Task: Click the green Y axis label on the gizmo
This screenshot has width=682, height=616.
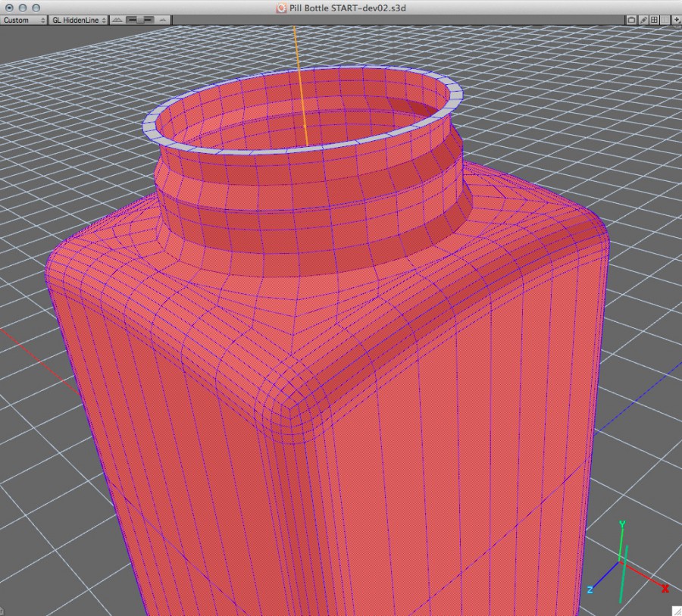Action: 621,524
